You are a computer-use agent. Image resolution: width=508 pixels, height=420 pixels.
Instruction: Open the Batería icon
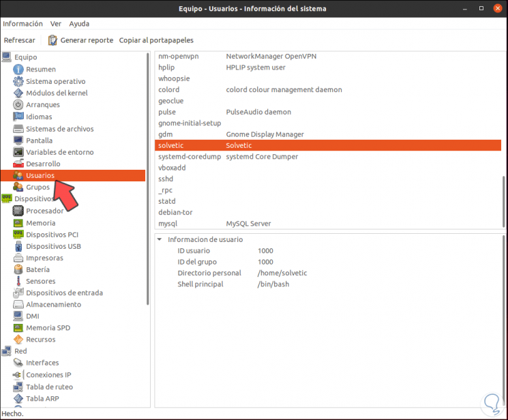(18, 269)
